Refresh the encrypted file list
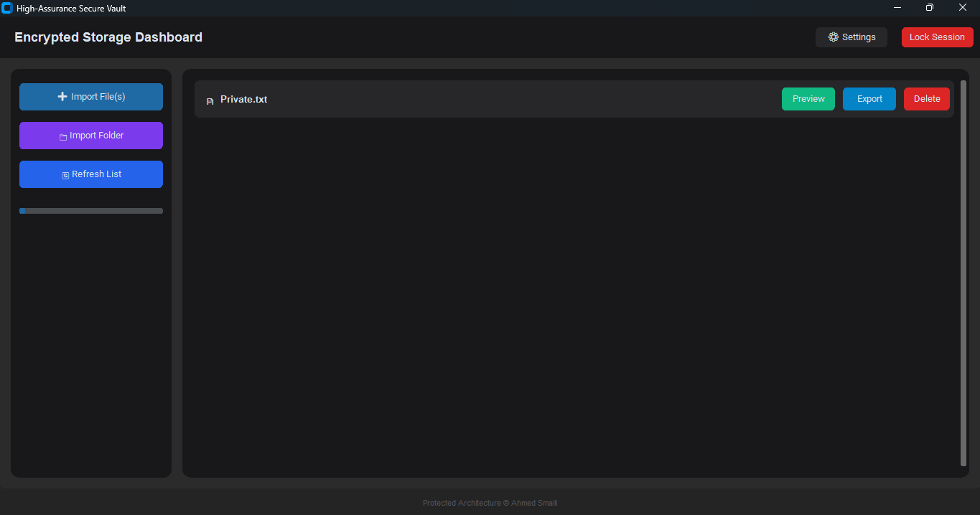 (91, 174)
